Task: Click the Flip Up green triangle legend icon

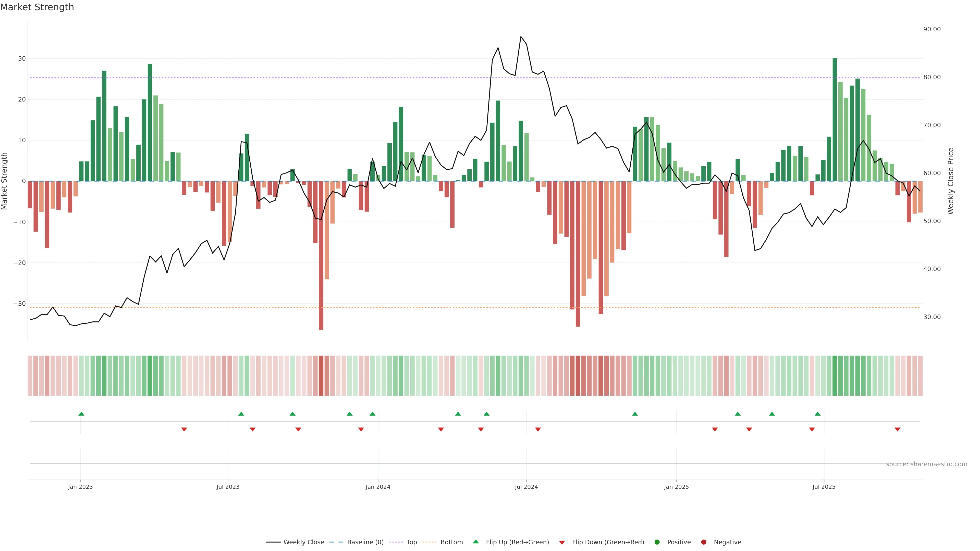Action: coord(475,542)
